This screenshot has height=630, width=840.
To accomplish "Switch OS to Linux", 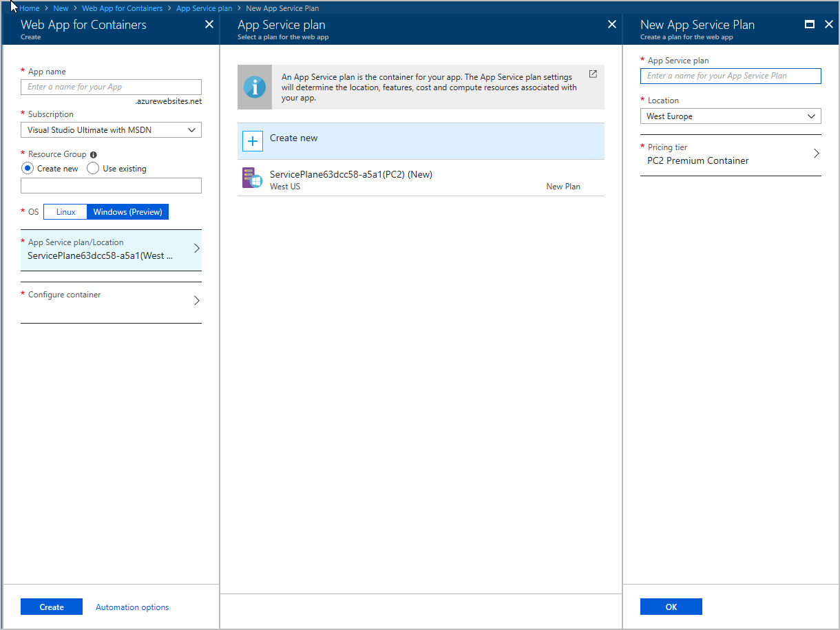I will tap(65, 212).
